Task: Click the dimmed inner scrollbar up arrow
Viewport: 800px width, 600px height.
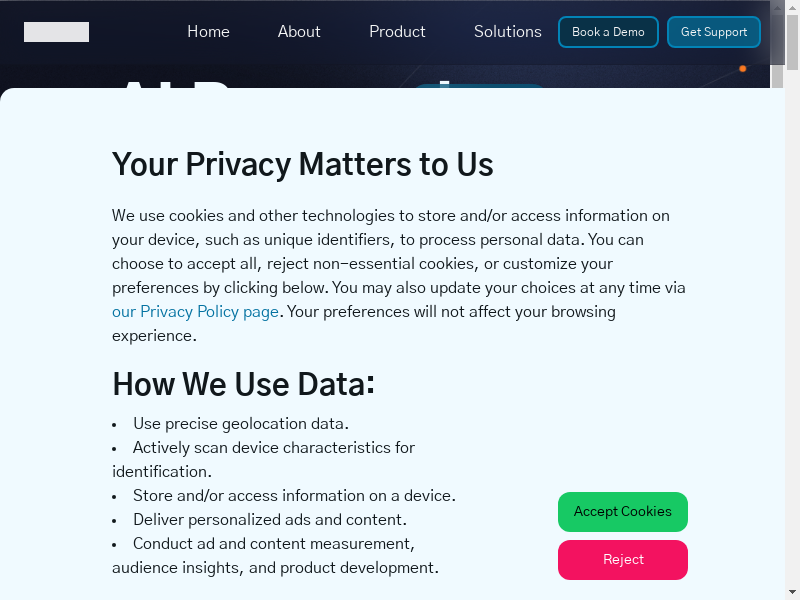Action: [777, 8]
